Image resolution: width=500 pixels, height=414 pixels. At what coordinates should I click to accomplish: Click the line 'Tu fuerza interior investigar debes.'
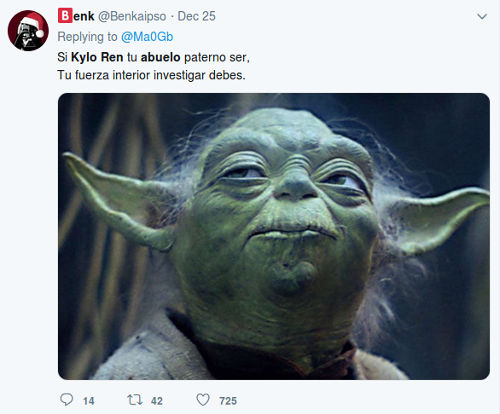click(151, 75)
